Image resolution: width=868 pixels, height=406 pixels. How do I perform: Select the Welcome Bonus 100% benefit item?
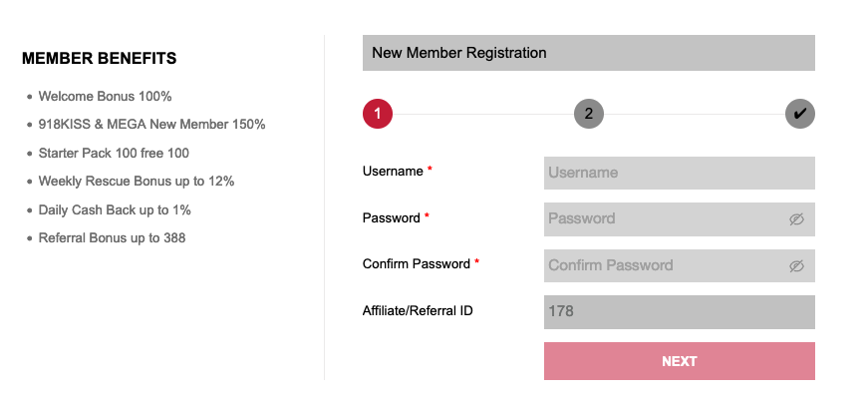106,97
